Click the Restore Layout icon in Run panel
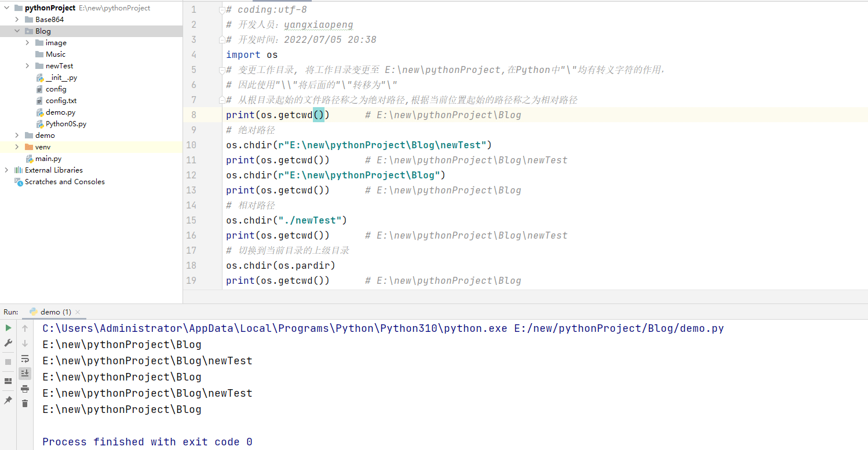Image resolution: width=868 pixels, height=450 pixels. click(8, 381)
